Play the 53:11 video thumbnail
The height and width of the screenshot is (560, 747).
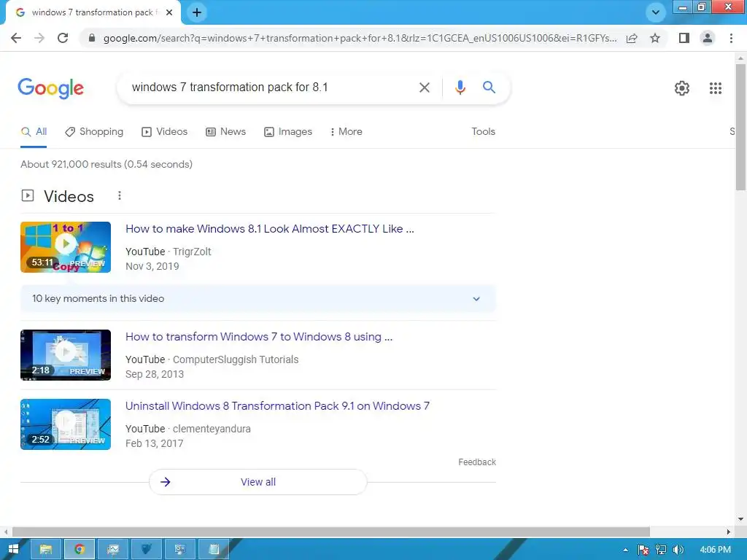point(66,247)
